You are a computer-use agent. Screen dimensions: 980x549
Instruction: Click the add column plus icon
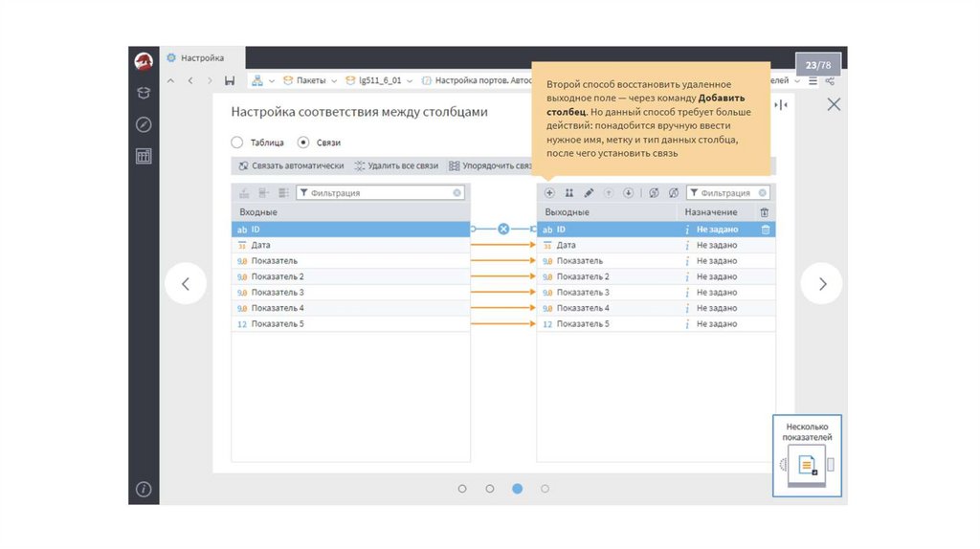click(549, 192)
